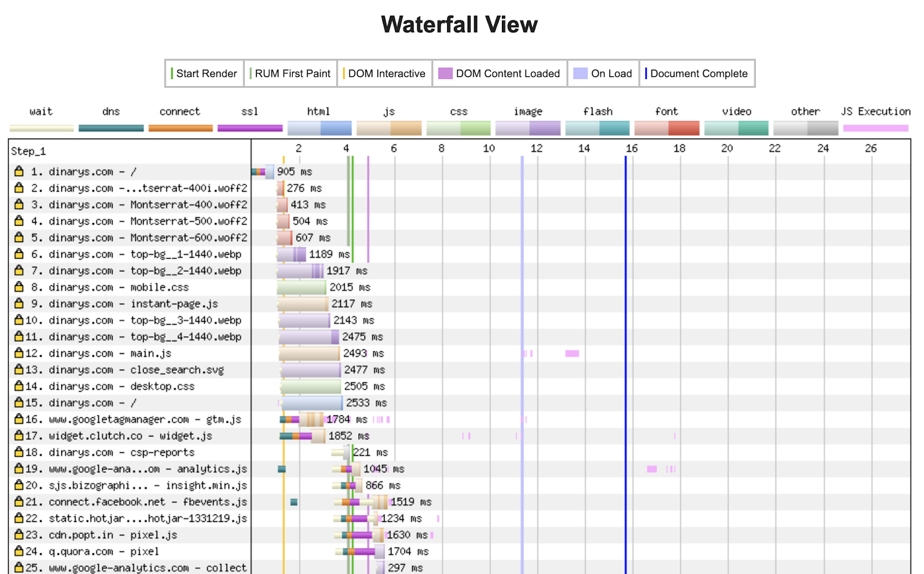This screenshot has width=924, height=574.
Task: Click the font color bar in legend
Action: [667, 128]
